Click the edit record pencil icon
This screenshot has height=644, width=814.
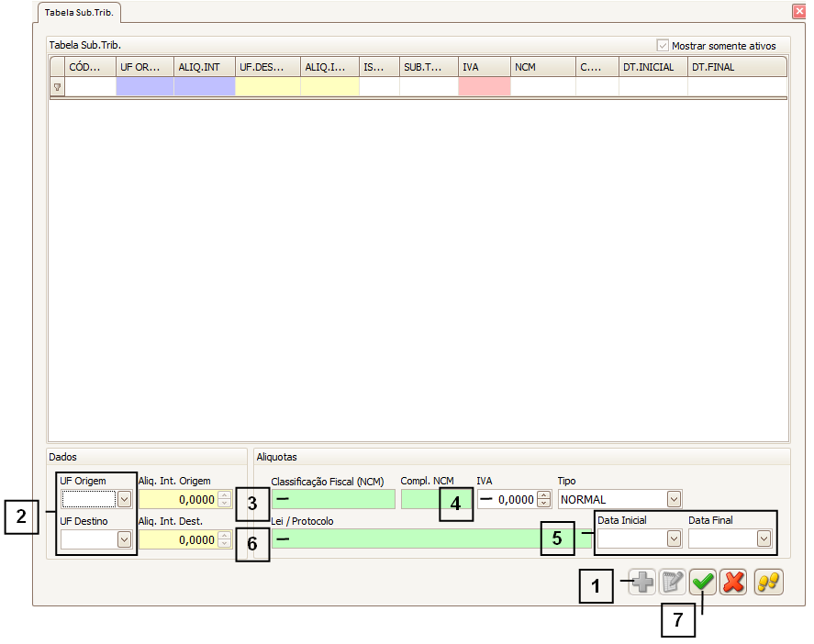[672, 583]
